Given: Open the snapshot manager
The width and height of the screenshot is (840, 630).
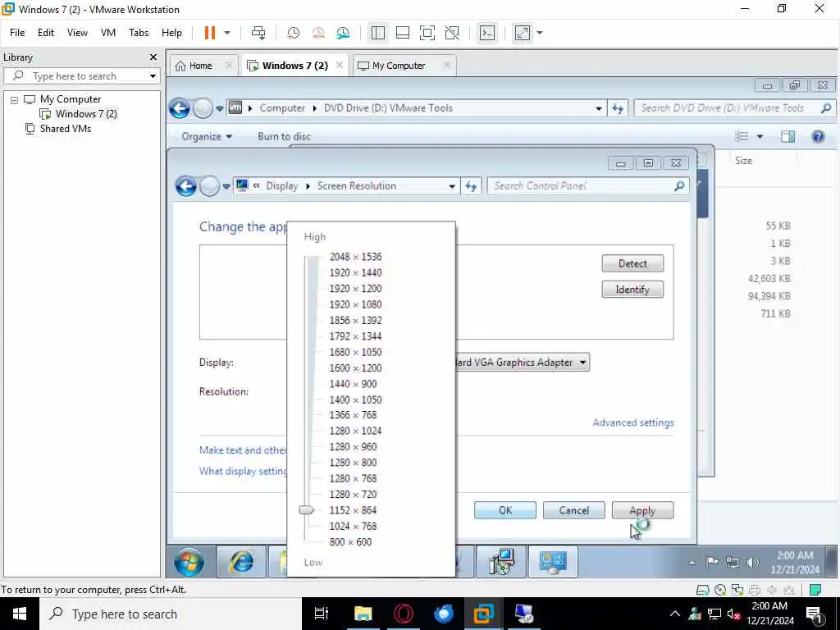Looking at the screenshot, I should tap(343, 33).
